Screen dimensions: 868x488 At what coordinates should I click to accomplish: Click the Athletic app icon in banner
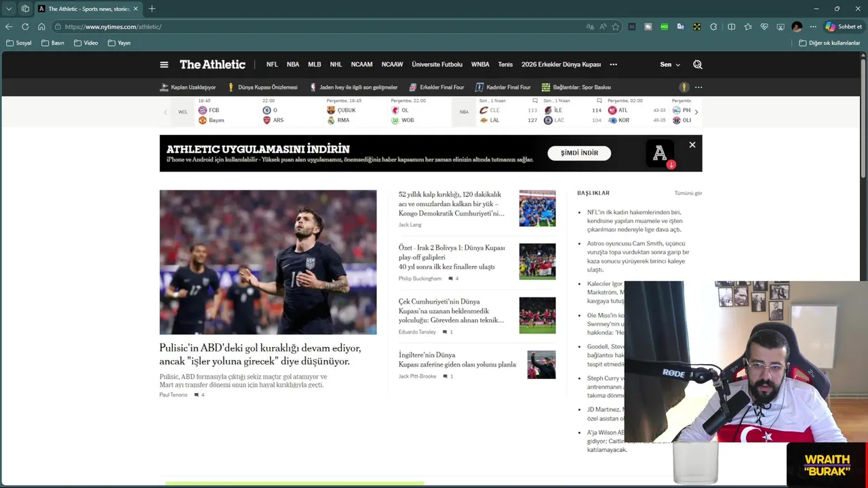(x=660, y=154)
